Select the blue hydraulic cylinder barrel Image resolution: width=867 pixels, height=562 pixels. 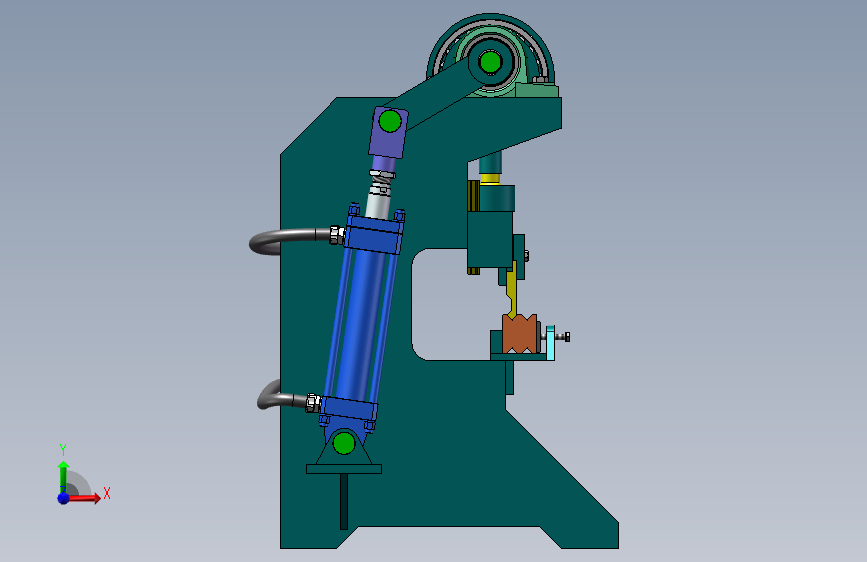(359, 324)
